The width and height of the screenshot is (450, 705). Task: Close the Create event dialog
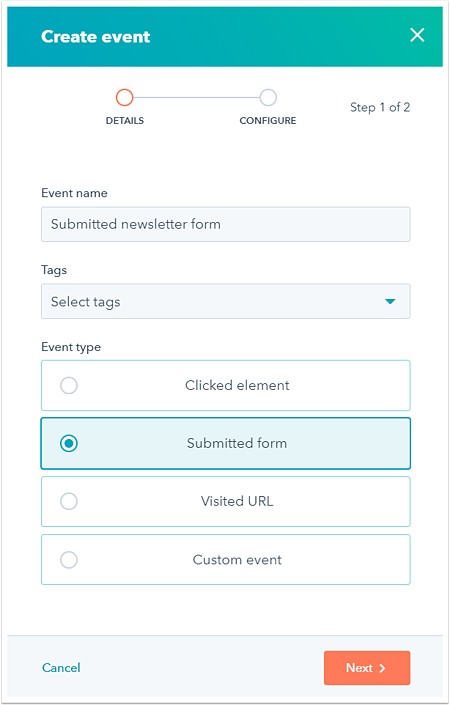[417, 35]
